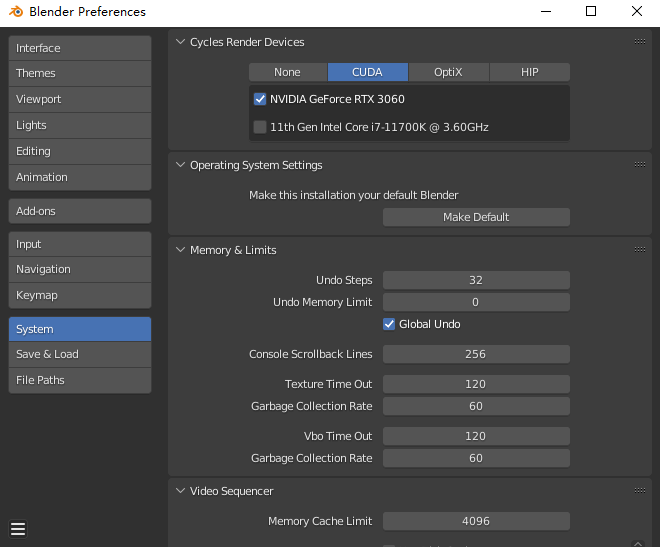Click the Blender logo in title bar
This screenshot has height=547, width=660.
pyautogui.click(x=14, y=12)
